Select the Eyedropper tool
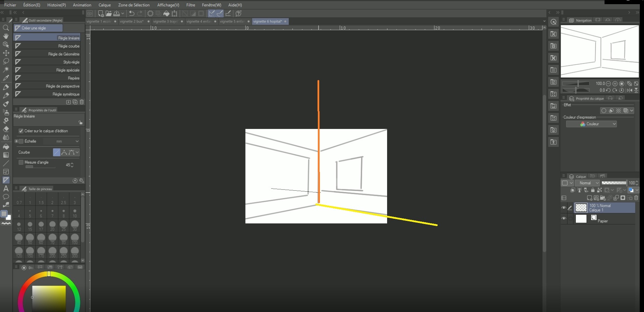Screen dimensions: 644x312 tap(6, 78)
